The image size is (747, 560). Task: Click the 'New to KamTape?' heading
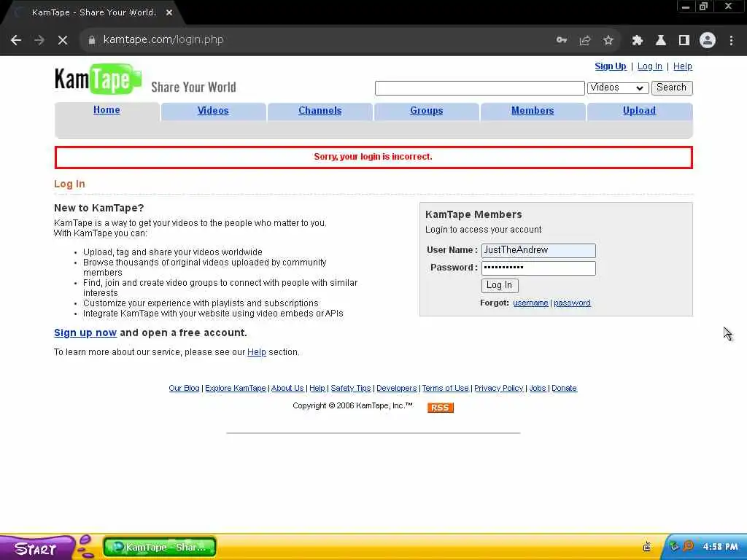tap(98, 208)
